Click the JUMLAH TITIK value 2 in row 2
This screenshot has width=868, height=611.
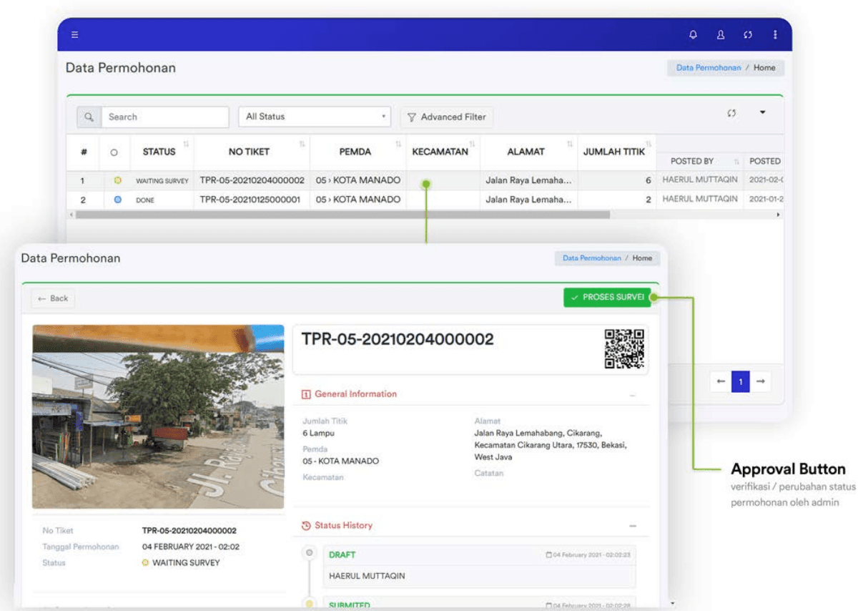(x=648, y=200)
